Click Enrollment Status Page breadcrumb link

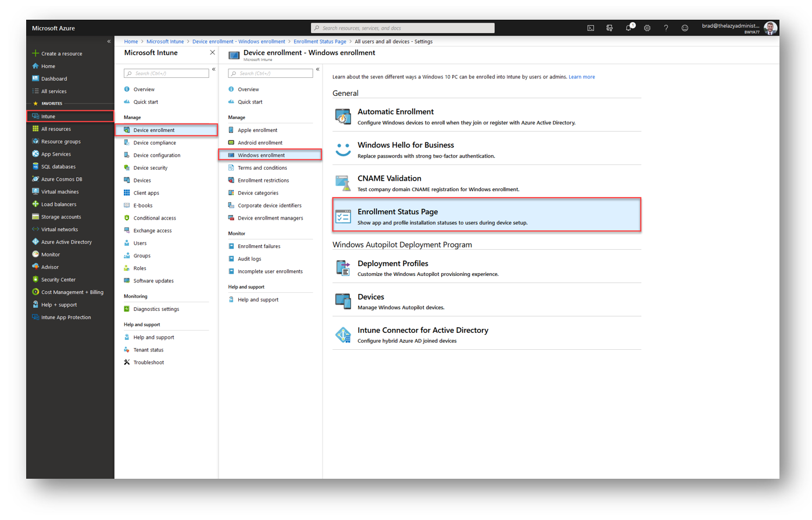tap(320, 41)
